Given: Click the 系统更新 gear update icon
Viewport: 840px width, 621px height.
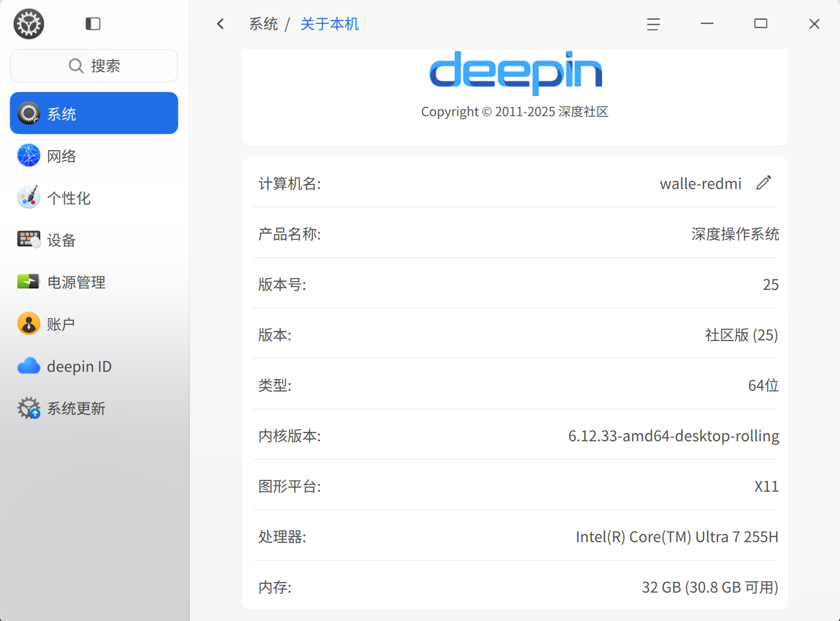Looking at the screenshot, I should point(29,408).
